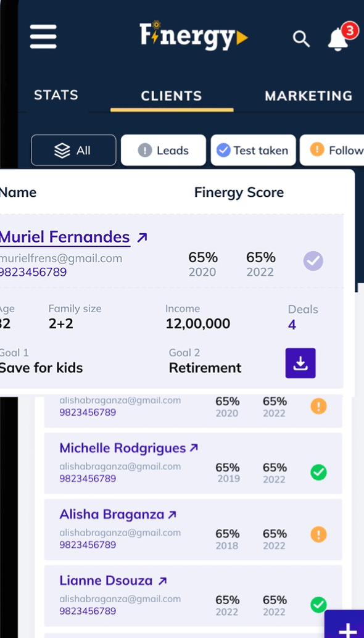Viewport: 364px width, 638px height.
Task: Open arrow beside Lianne Dsouza
Action: click(x=162, y=581)
